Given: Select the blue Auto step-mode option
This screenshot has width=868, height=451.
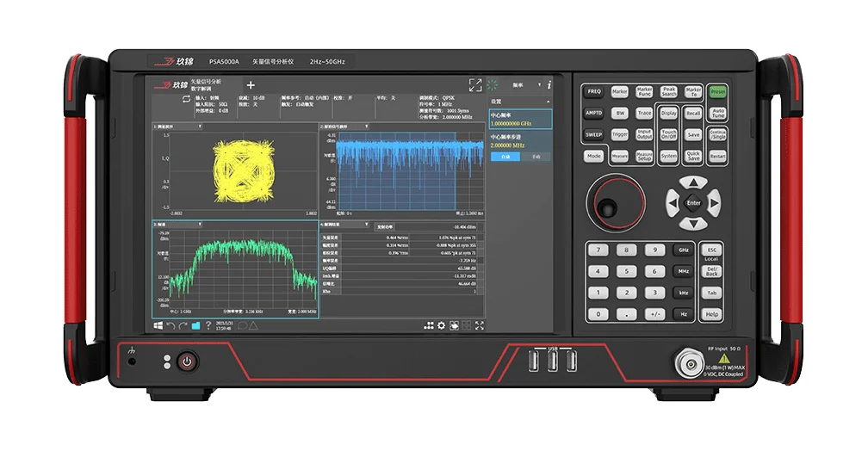Looking at the screenshot, I should tap(505, 157).
